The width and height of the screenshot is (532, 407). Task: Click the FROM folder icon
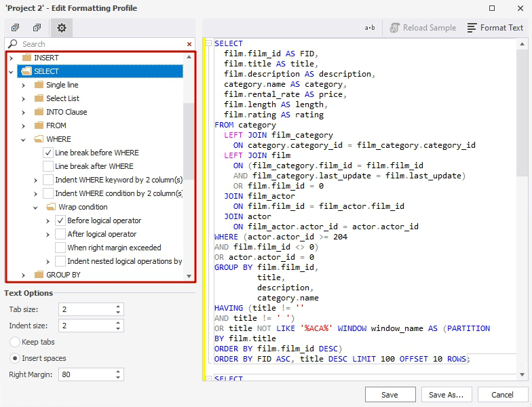point(39,125)
